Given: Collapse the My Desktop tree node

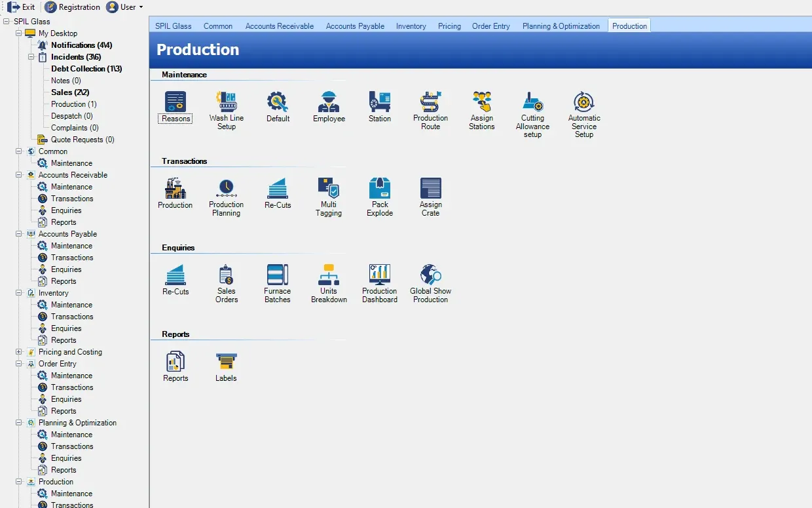Looking at the screenshot, I should coord(19,33).
